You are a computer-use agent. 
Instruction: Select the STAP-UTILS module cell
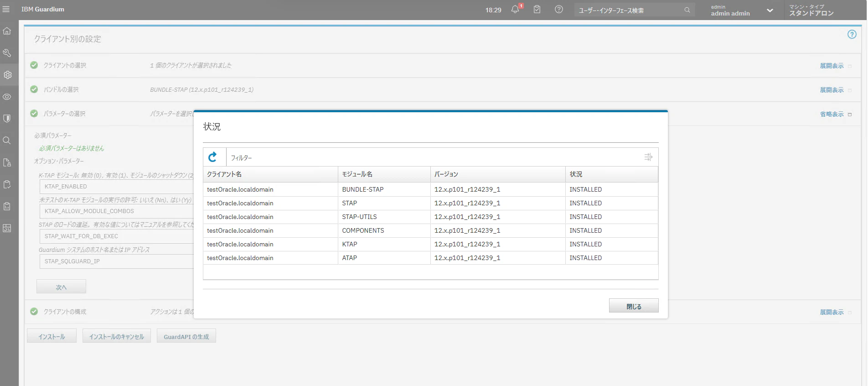(x=384, y=217)
